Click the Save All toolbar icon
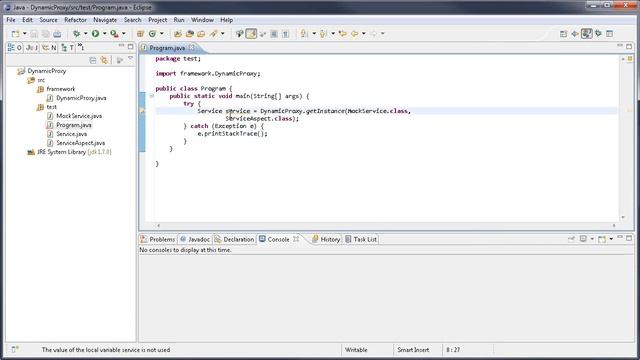 [x=45, y=33]
